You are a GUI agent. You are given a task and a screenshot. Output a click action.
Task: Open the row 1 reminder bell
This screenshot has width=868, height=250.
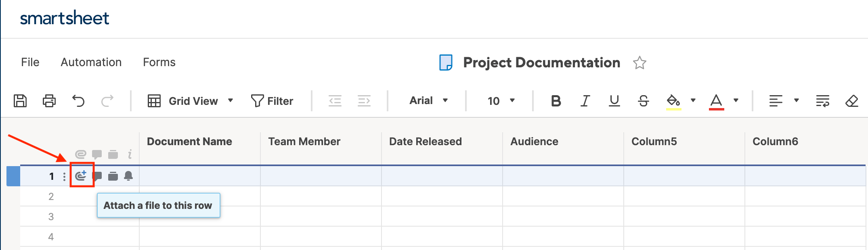pos(128,176)
